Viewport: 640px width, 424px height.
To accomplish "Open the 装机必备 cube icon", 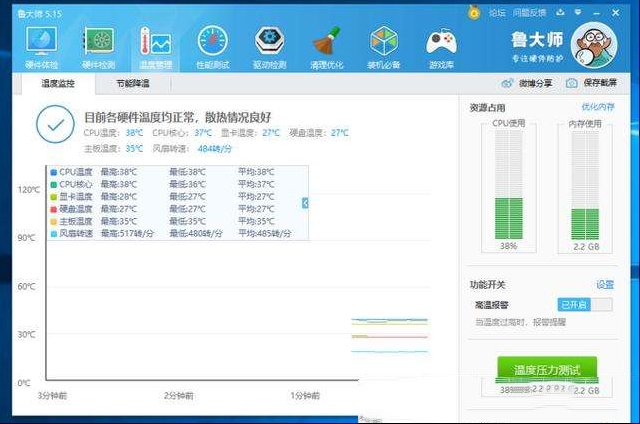I will (x=384, y=47).
